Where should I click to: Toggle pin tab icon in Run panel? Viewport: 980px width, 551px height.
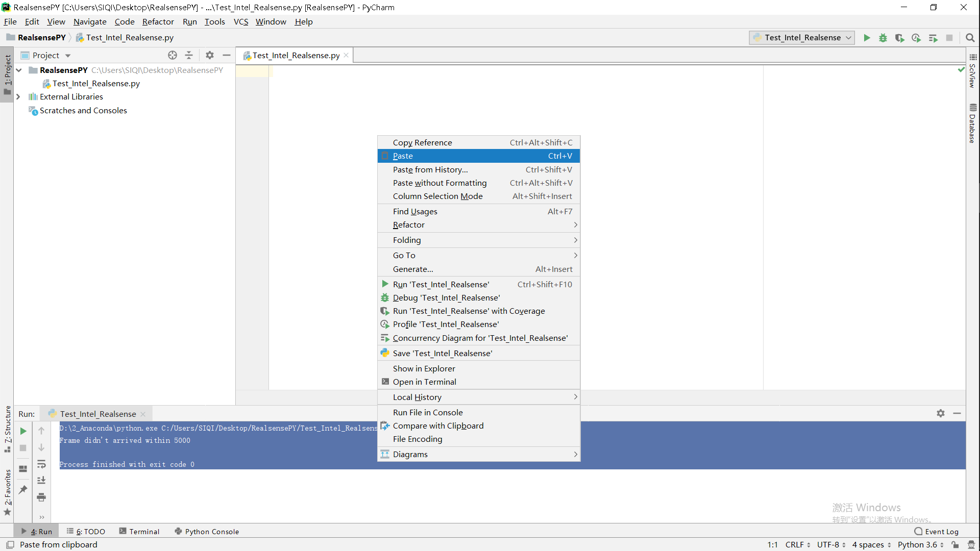tap(23, 489)
